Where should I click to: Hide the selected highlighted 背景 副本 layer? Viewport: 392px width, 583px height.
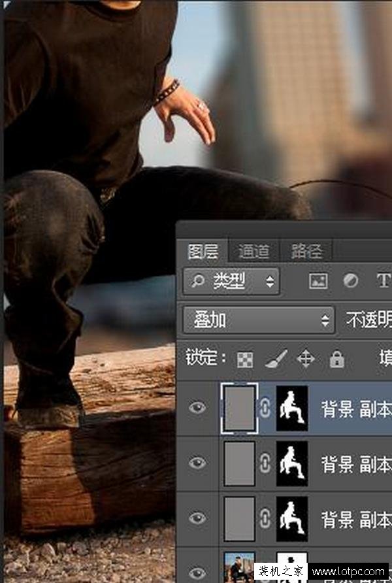(x=197, y=407)
